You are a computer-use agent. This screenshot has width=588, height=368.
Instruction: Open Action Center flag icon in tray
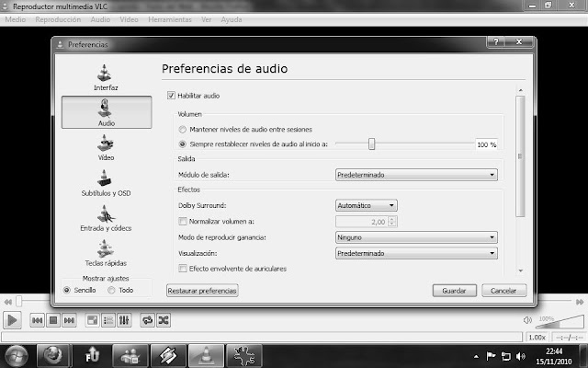coord(491,356)
